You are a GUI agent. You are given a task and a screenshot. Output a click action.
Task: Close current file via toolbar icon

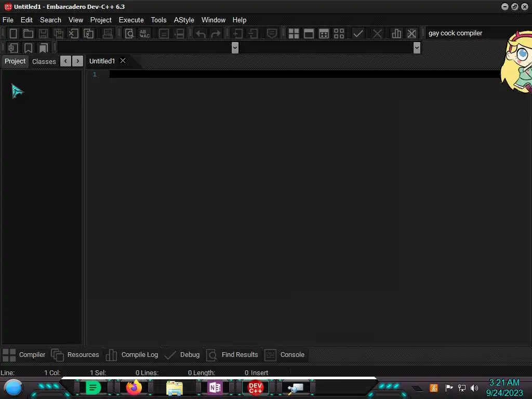[x=73, y=33]
